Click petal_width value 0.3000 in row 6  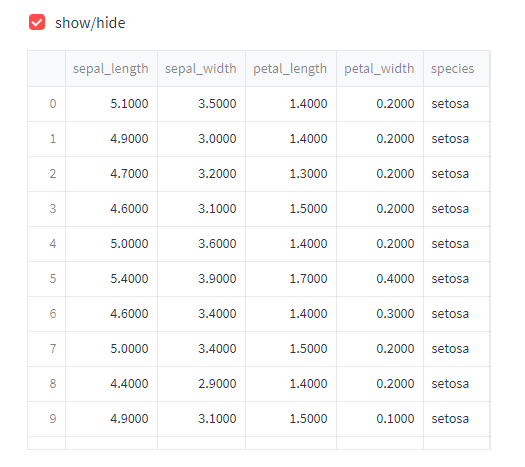point(395,314)
